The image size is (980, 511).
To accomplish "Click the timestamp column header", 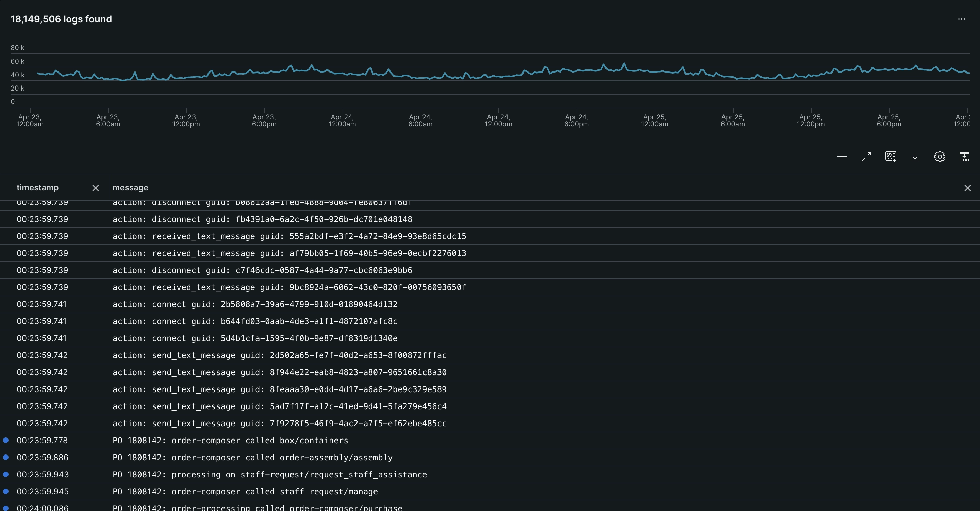I will point(38,188).
